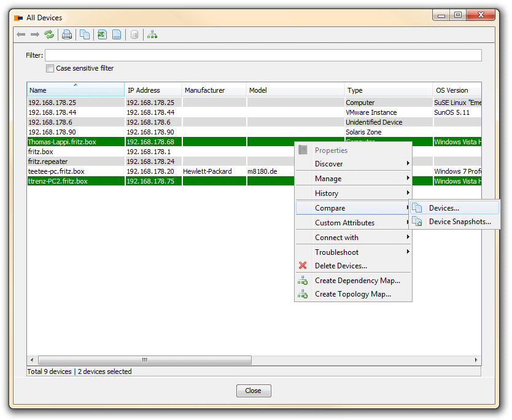Click the database toolbar icon

click(x=134, y=34)
